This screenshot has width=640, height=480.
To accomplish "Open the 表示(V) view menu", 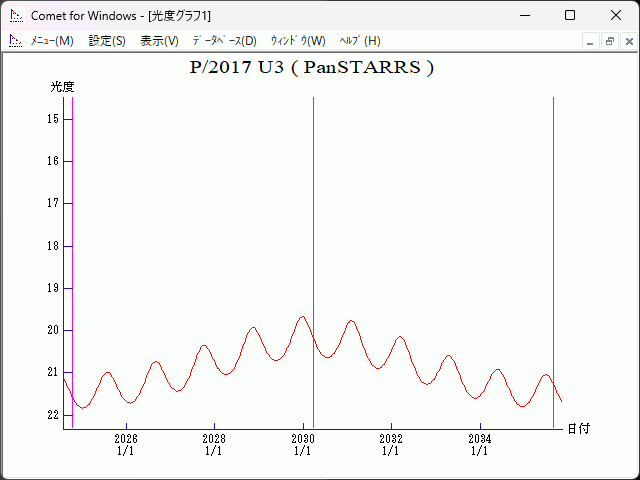I will pos(159,41).
